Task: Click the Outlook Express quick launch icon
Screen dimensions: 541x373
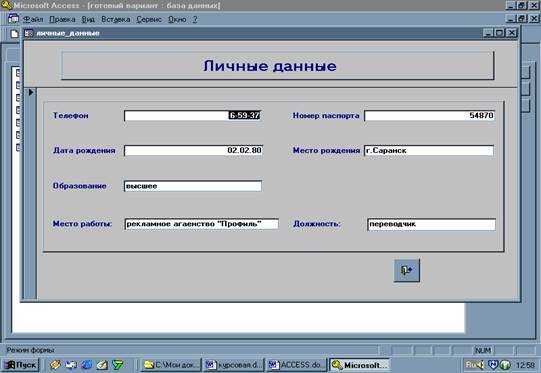Action: click(x=71, y=365)
